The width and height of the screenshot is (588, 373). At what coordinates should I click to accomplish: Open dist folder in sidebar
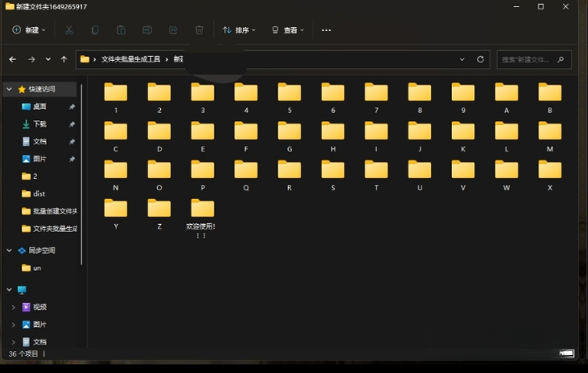(39, 194)
